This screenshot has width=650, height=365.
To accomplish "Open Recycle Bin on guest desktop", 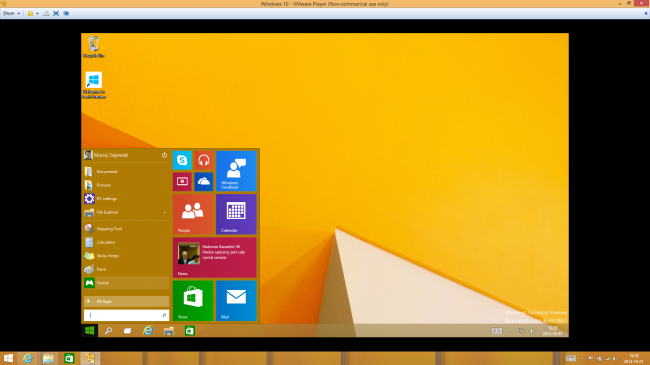I will [94, 46].
